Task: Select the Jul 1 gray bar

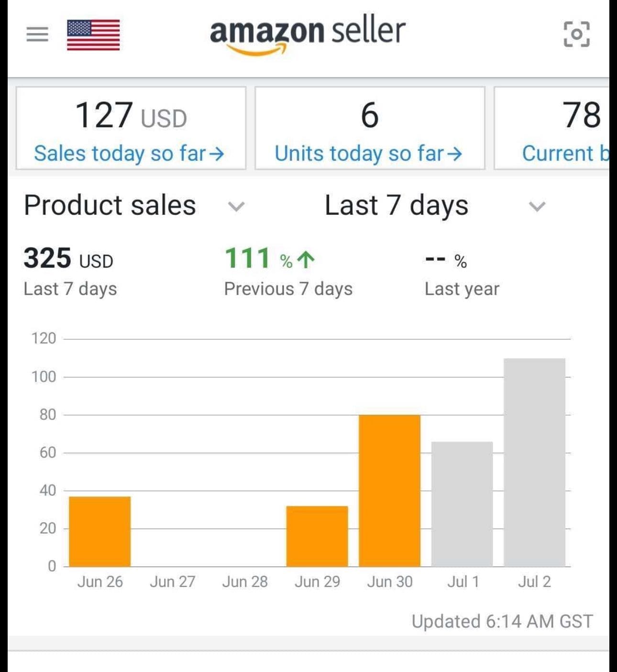Action: click(462, 504)
